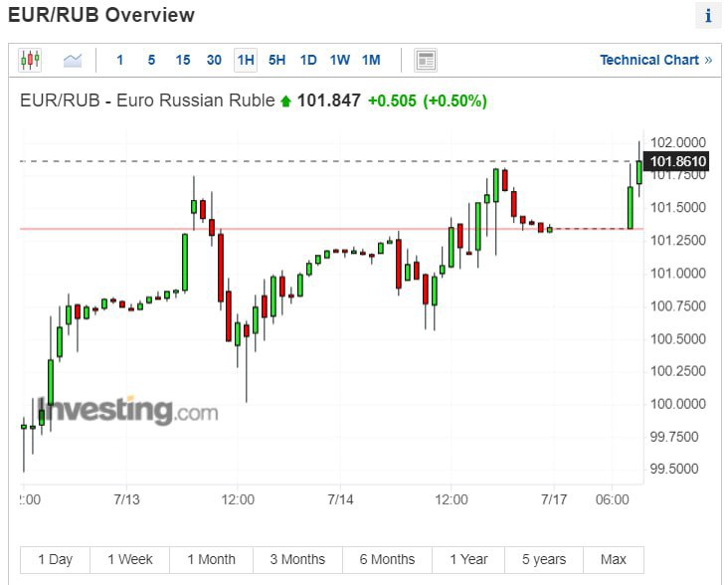Show the 1 Month range tab

point(211,559)
